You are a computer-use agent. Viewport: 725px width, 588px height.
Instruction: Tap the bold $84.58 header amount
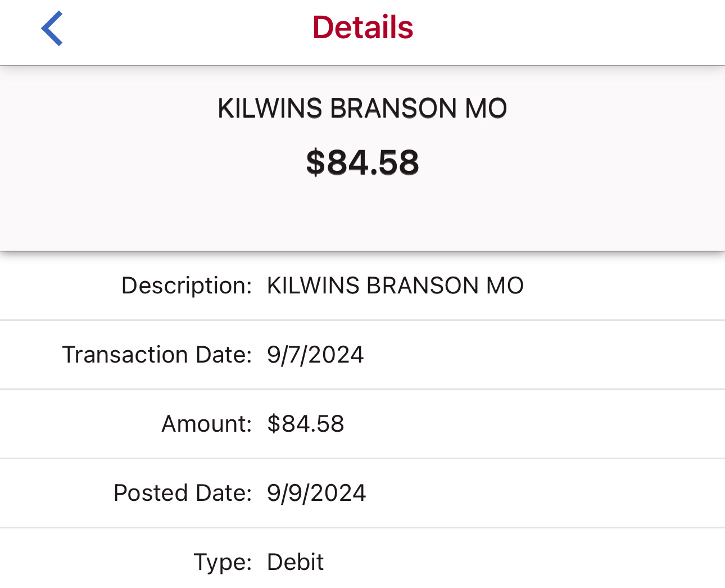[x=362, y=162]
